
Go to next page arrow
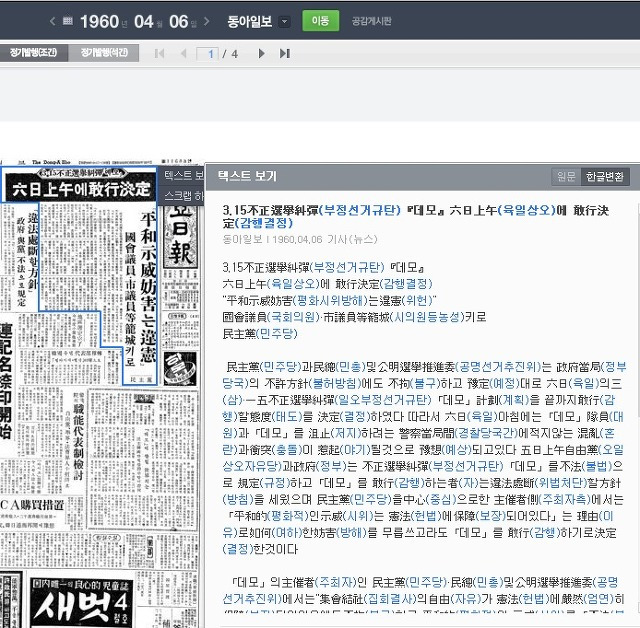[262, 53]
